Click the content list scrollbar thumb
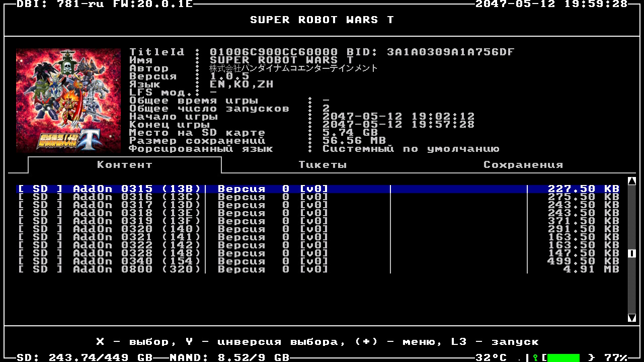This screenshot has width=644, height=362. (x=632, y=253)
